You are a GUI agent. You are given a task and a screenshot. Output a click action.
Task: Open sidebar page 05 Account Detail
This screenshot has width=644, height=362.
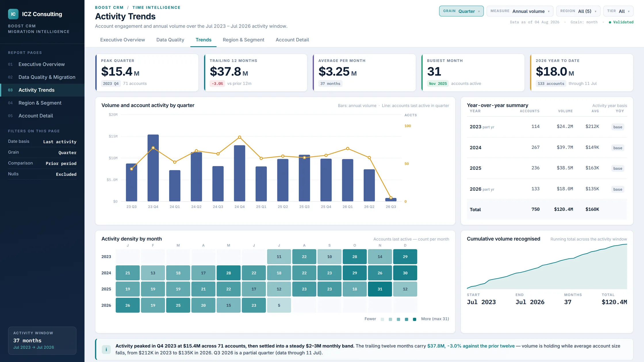point(42,116)
